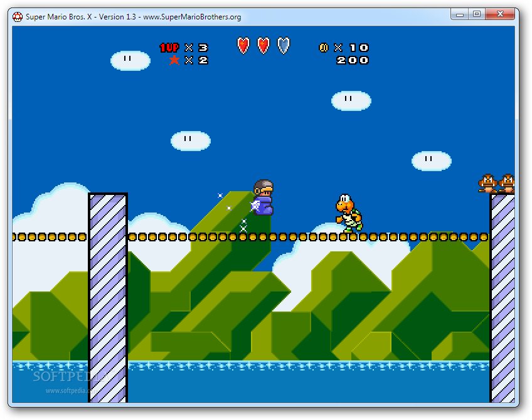532x420 pixels.
Task: Click the mushroom app icon in title bar
Action: pos(18,16)
